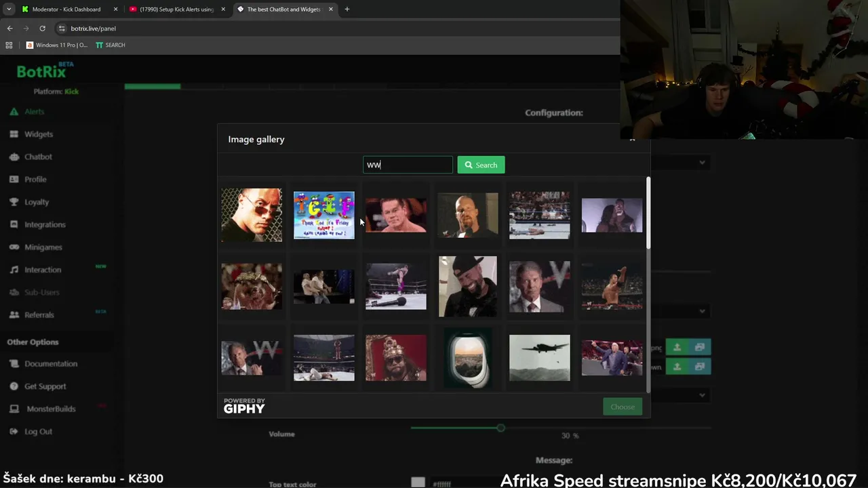Click the Search button in Image gallery
This screenshot has width=868, height=488.
tap(481, 165)
